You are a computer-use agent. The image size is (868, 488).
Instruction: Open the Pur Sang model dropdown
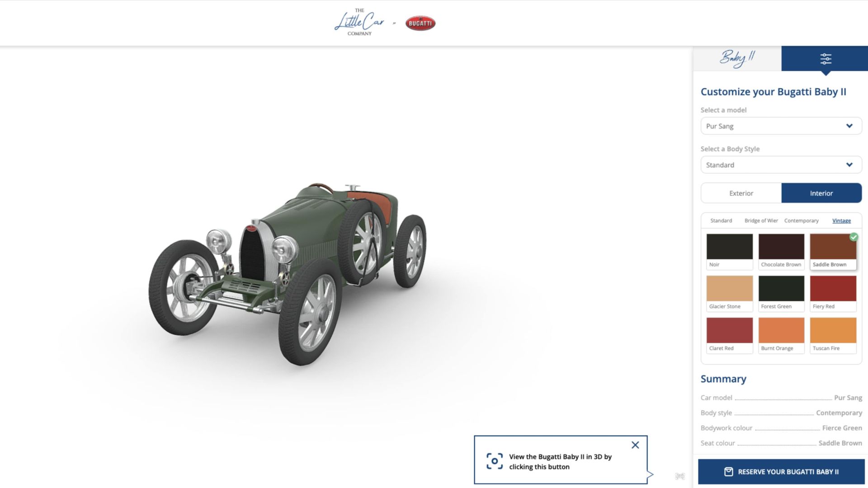pos(781,126)
